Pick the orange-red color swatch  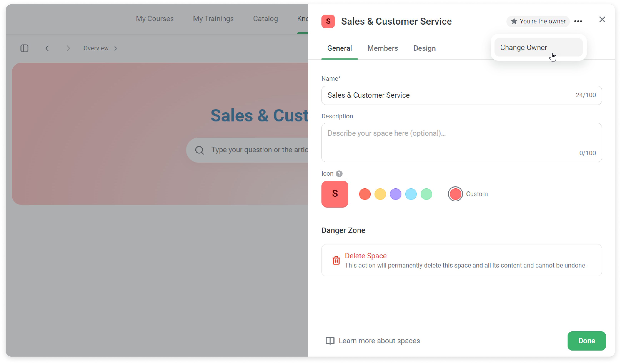pyautogui.click(x=365, y=194)
